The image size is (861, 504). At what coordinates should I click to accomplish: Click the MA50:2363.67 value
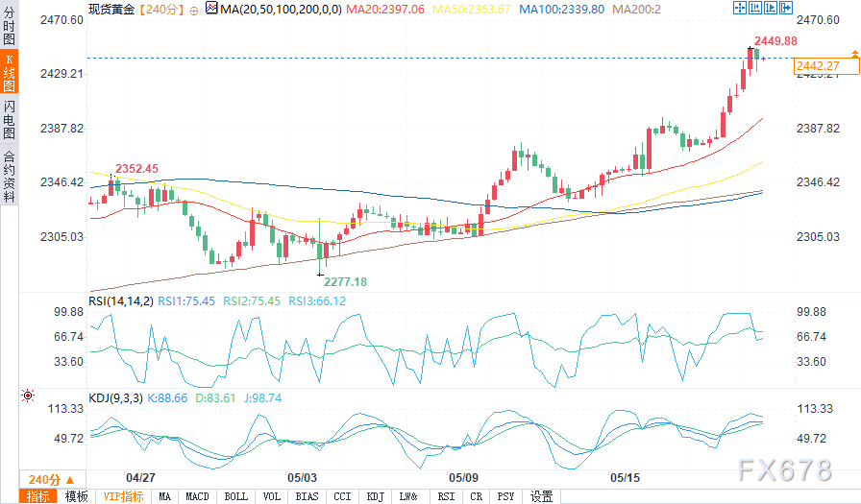click(472, 10)
